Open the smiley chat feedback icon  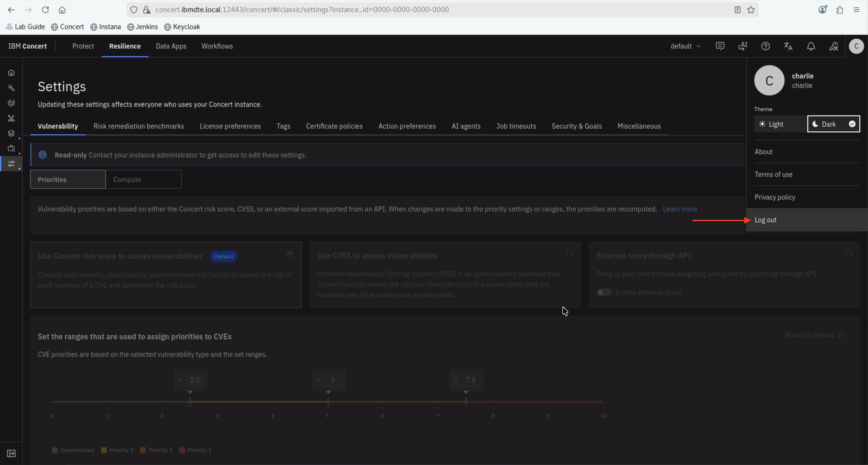(x=720, y=46)
